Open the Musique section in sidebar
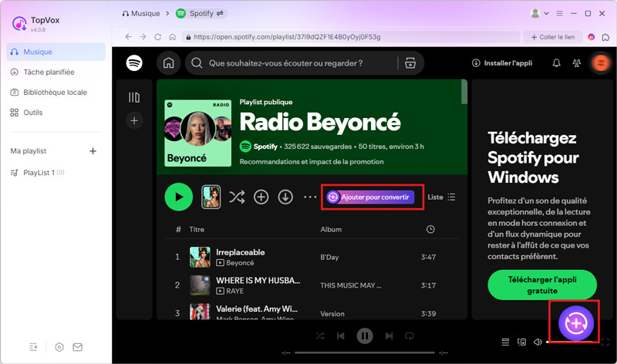 tap(56, 52)
